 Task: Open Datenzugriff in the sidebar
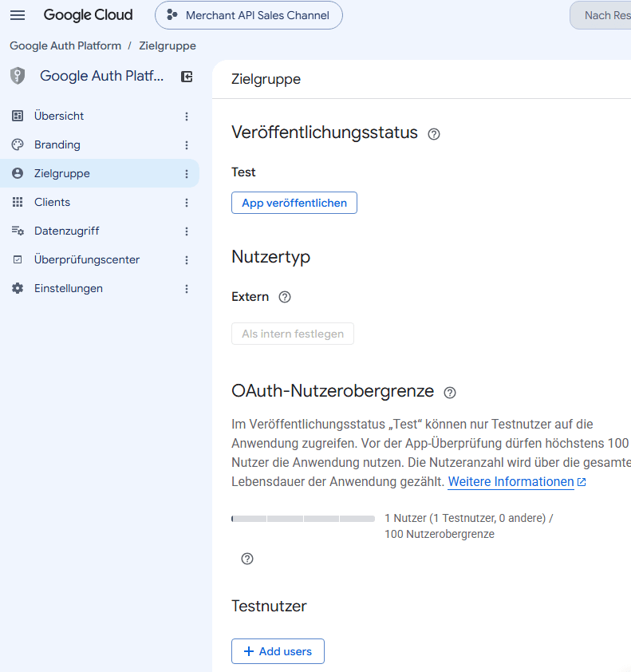(x=67, y=231)
